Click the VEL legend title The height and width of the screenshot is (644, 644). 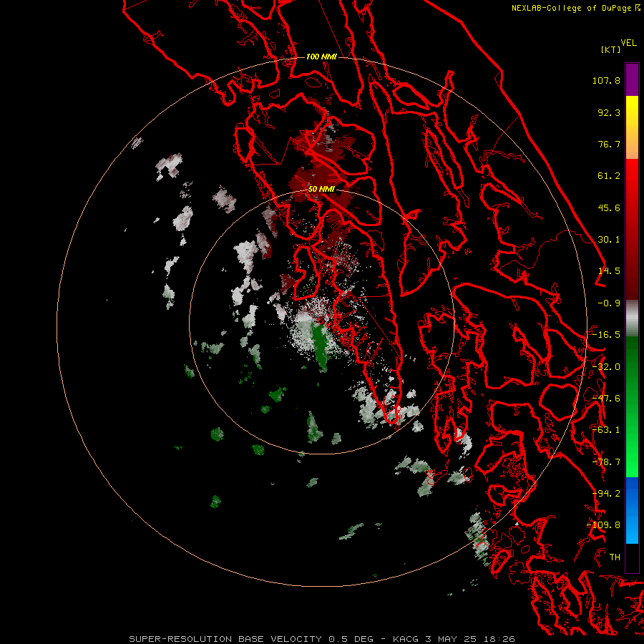click(x=628, y=43)
